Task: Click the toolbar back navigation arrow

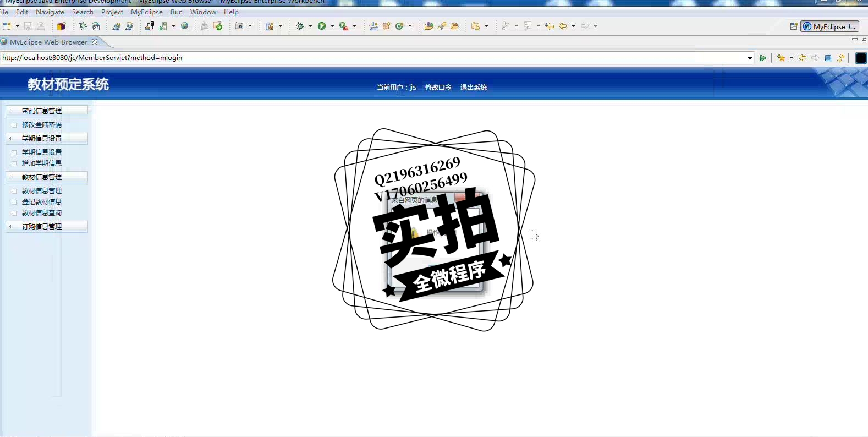Action: (563, 26)
